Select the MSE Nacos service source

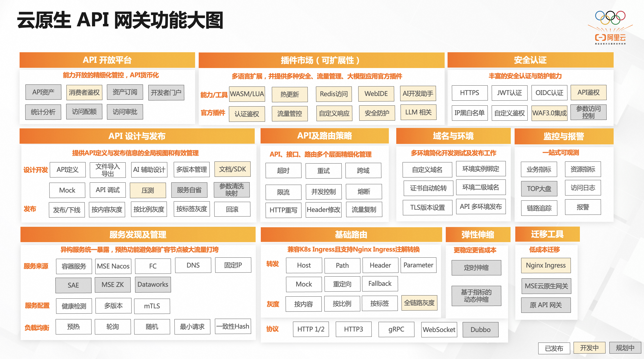(113, 266)
